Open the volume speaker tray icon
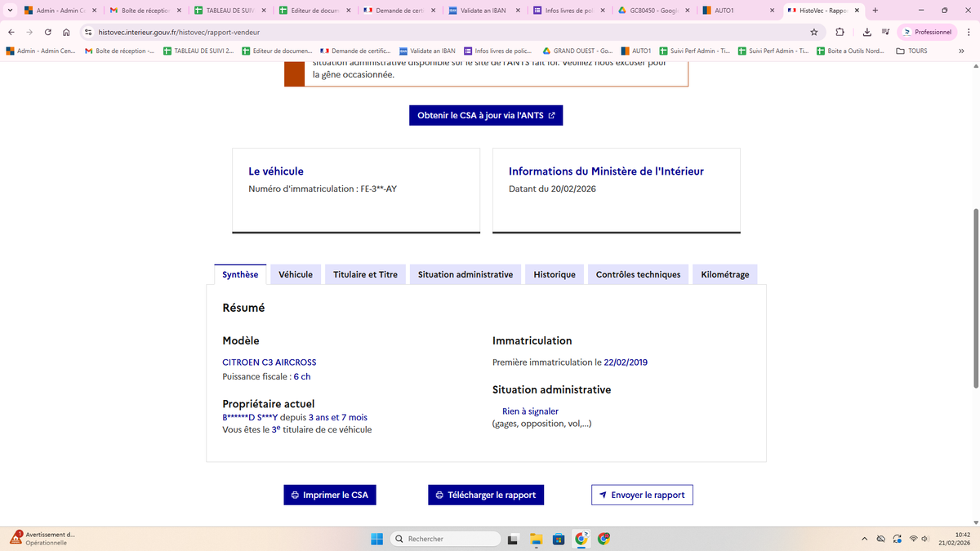Viewport: 980px width, 551px height. (925, 539)
